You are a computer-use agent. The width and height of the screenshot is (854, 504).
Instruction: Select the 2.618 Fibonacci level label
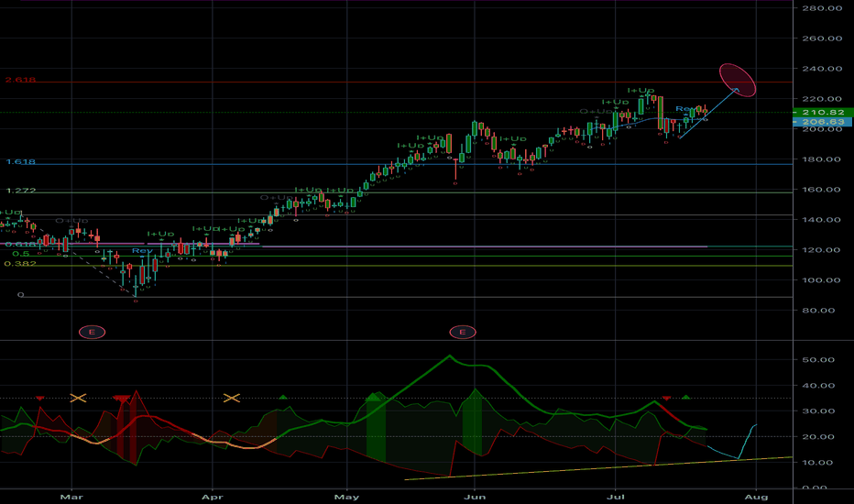click(x=21, y=80)
